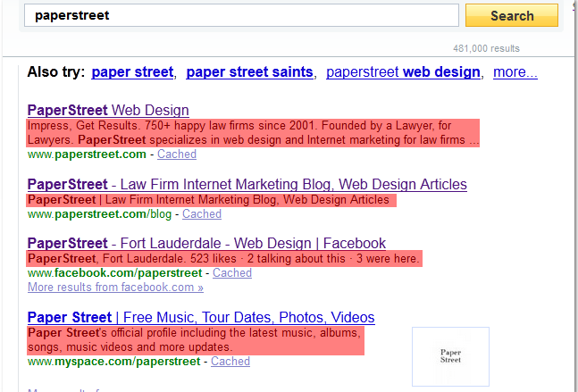Open Cached link for www.paperstreet.com

pos(177,154)
